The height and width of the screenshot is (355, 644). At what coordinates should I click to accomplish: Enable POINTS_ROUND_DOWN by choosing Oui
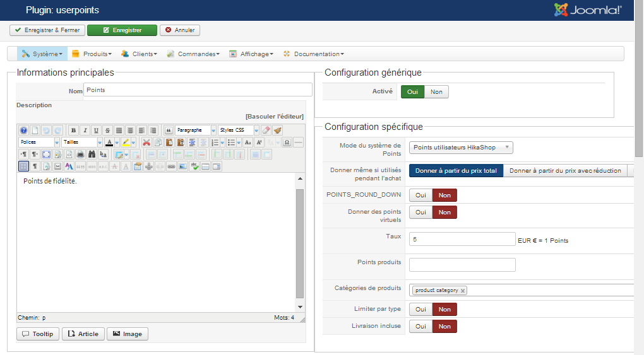tap(421, 195)
